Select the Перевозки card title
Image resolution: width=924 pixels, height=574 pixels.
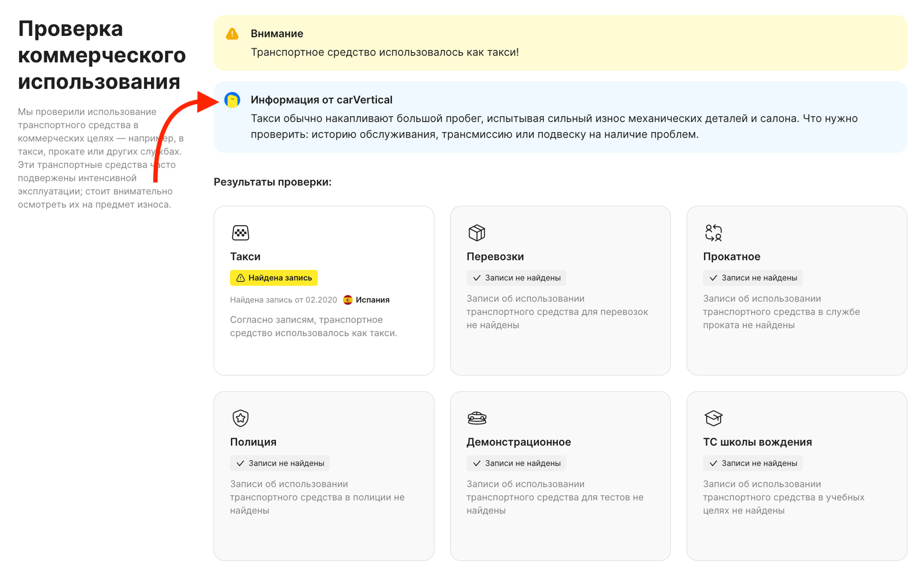(x=495, y=257)
